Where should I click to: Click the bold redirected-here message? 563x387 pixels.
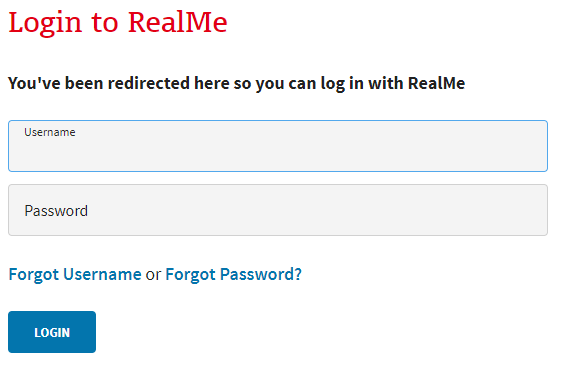point(237,84)
